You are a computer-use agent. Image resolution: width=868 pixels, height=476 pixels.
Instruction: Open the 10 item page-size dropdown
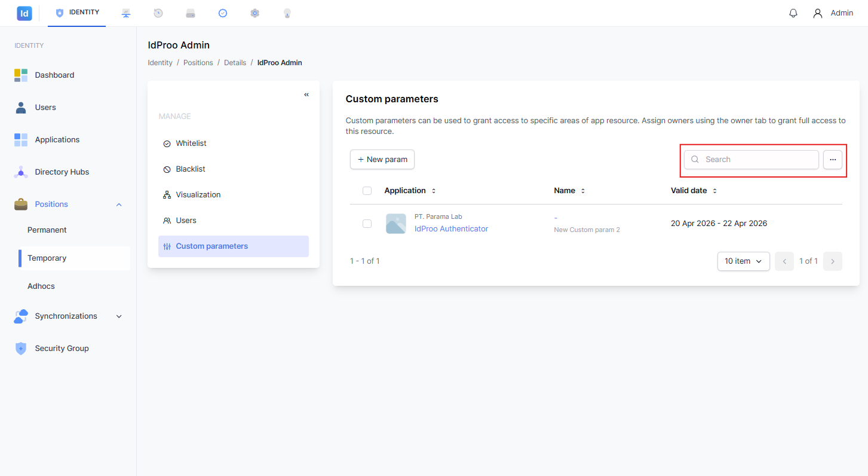744,261
